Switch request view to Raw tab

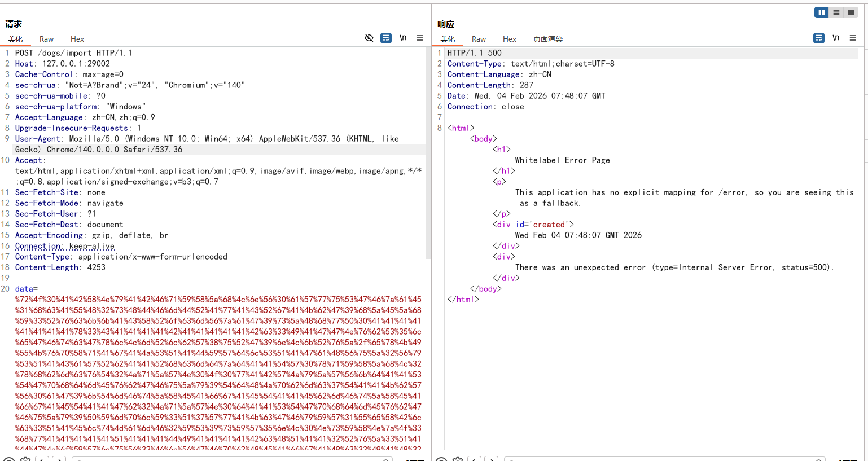click(46, 39)
